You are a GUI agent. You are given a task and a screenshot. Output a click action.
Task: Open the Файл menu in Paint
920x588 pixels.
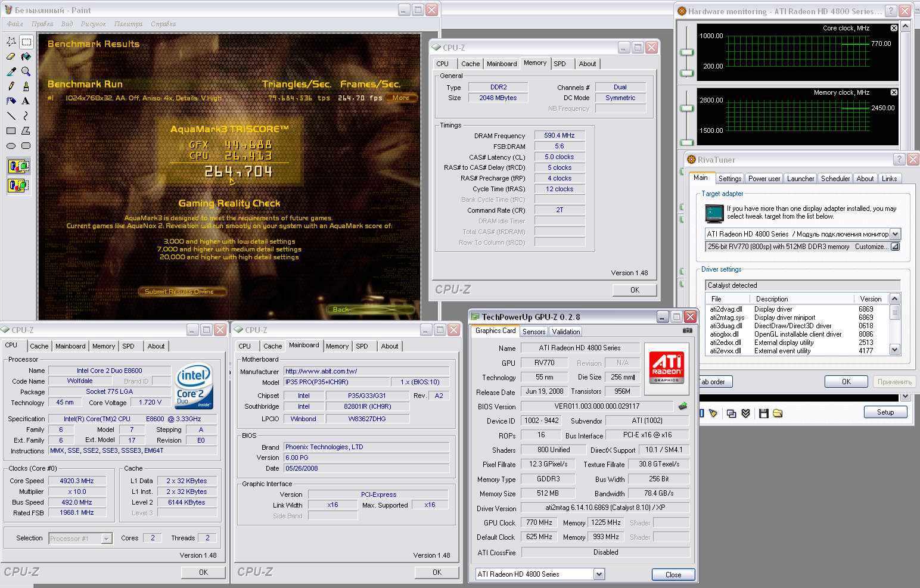pos(15,24)
